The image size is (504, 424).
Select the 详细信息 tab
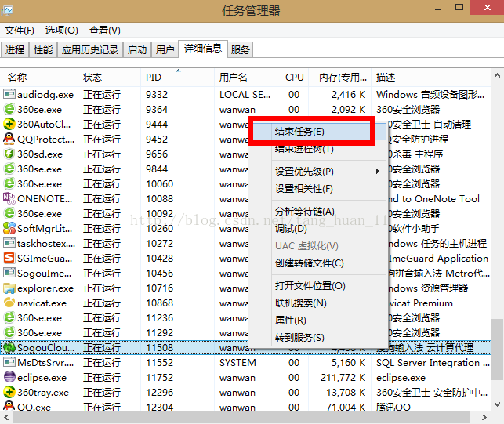tap(203, 49)
